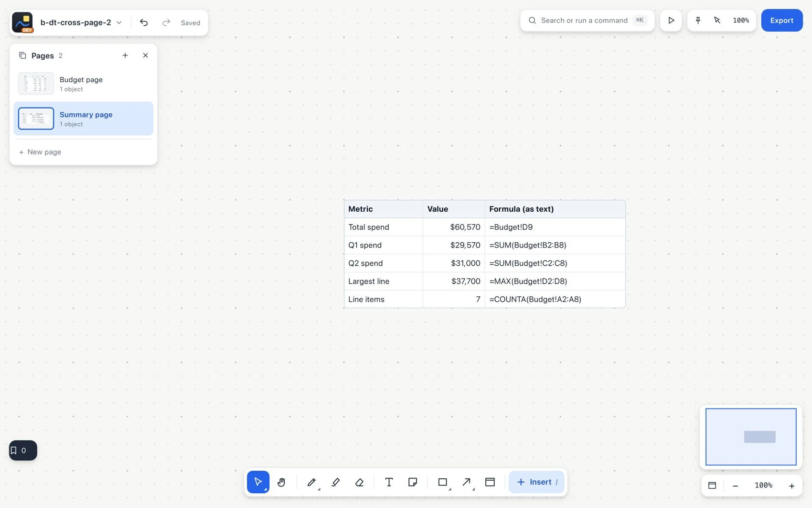Open the top toolbar 100% zoom menu
812x508 pixels.
click(x=741, y=20)
